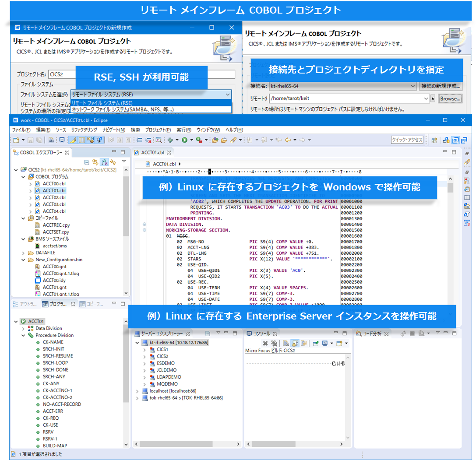Choose ネットワーク ファイル システム option

pyautogui.click(x=151, y=109)
